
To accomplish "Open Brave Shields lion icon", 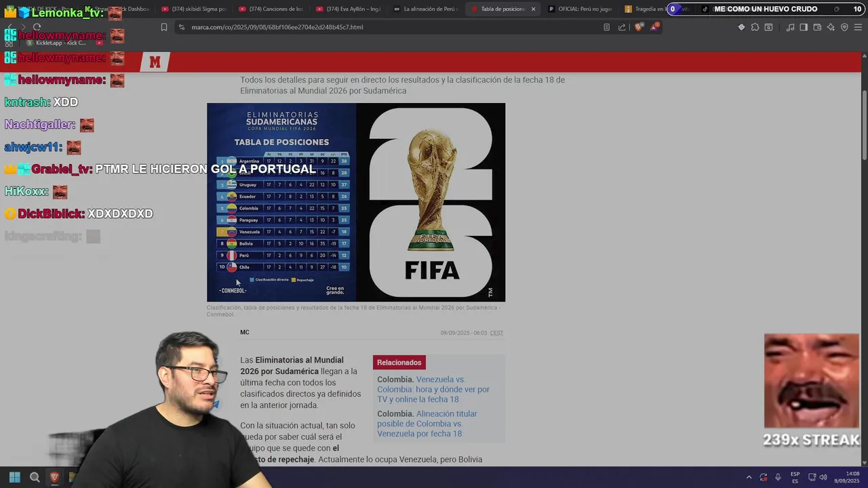I will tap(638, 27).
